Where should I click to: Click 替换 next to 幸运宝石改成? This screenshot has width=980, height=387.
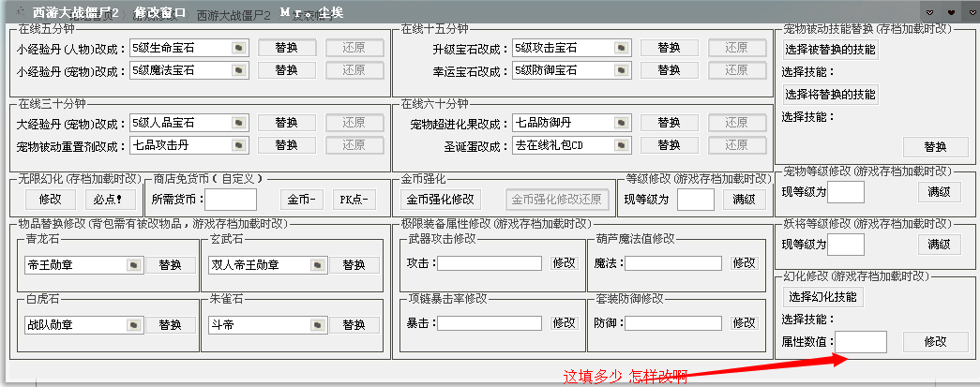coord(670,70)
